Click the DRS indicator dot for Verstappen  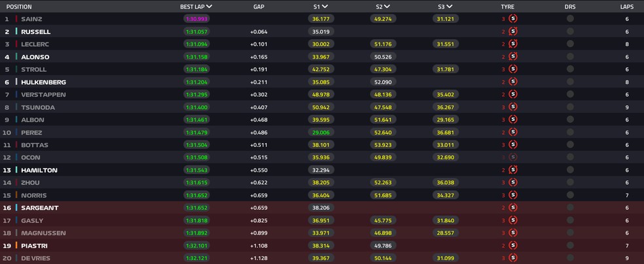pos(570,94)
